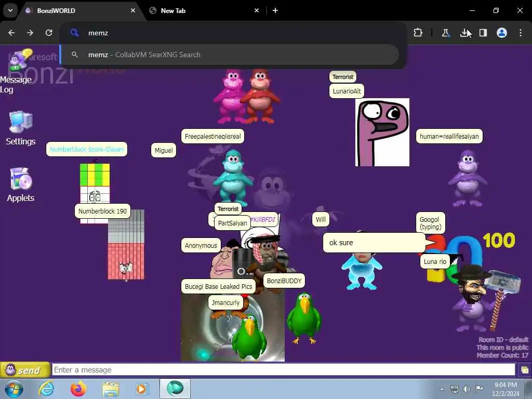Reload the BonziWORLD page

(49, 33)
